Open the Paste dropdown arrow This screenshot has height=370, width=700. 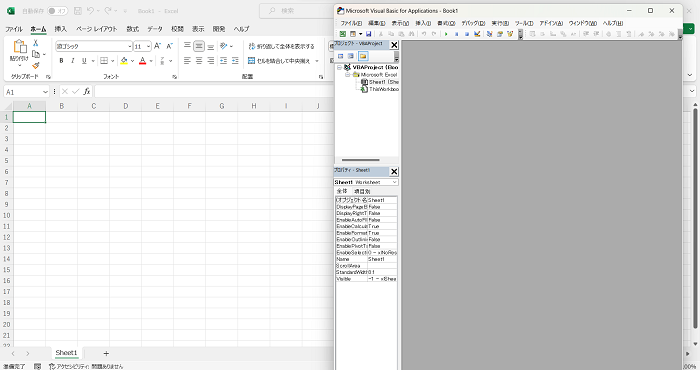point(19,65)
